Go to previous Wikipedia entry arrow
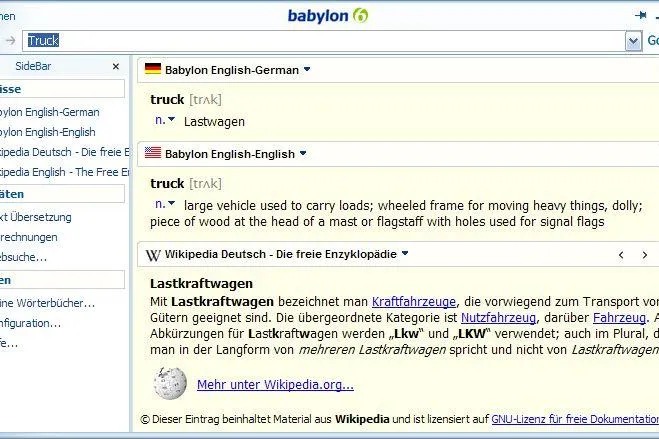The width and height of the screenshot is (659, 439). pos(621,255)
